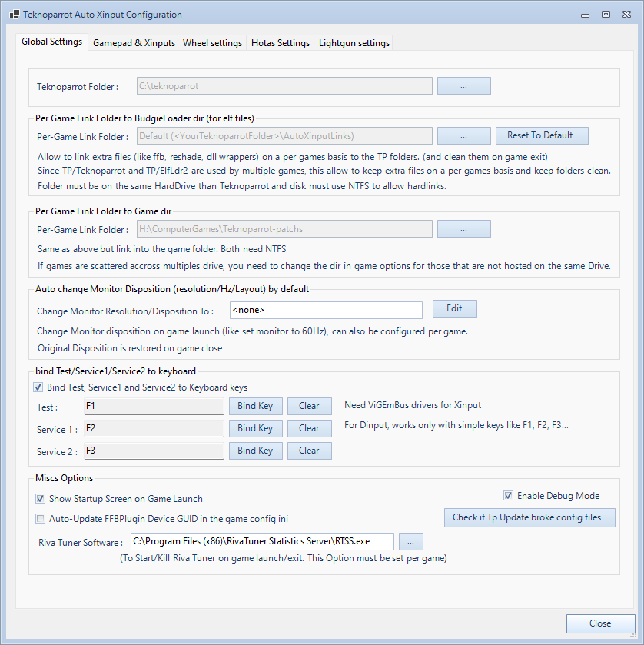Click the Close button at bottom
The height and width of the screenshot is (645, 644).
600,623
